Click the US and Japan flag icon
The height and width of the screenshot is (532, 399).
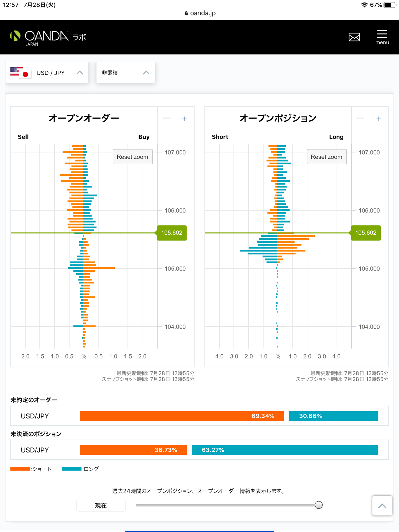21,73
